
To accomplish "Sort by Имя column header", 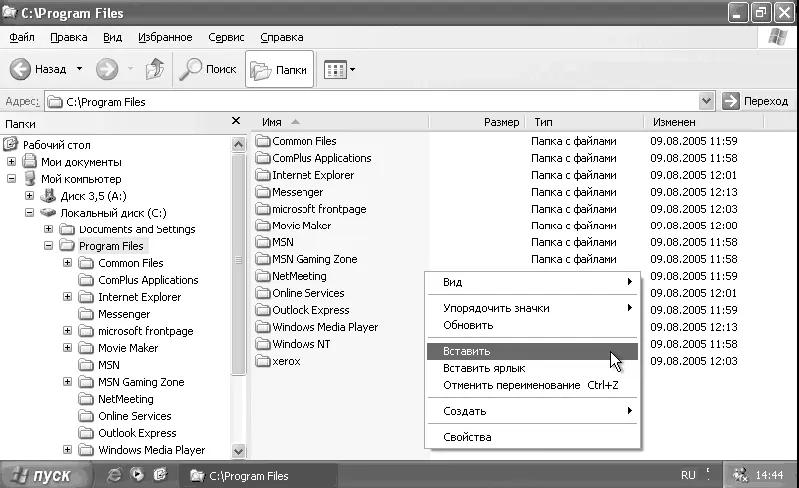I will click(x=340, y=122).
